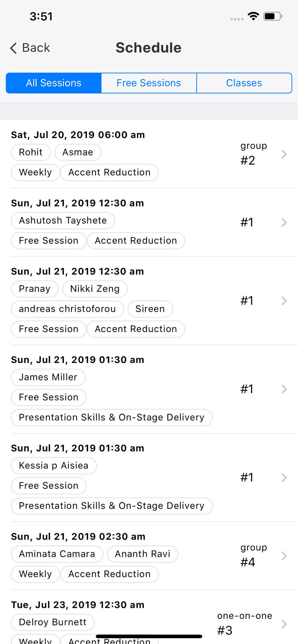Switch to the Free Sessions tab

click(x=149, y=83)
